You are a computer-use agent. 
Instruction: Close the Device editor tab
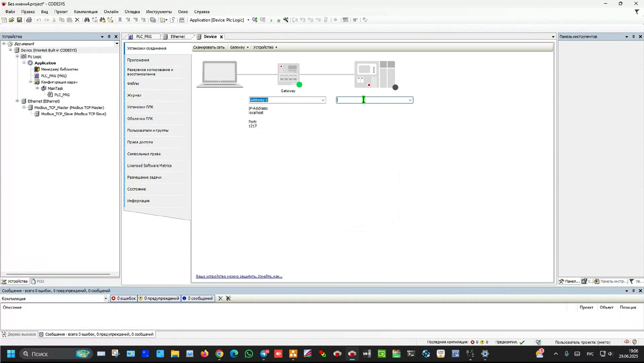coord(221,36)
